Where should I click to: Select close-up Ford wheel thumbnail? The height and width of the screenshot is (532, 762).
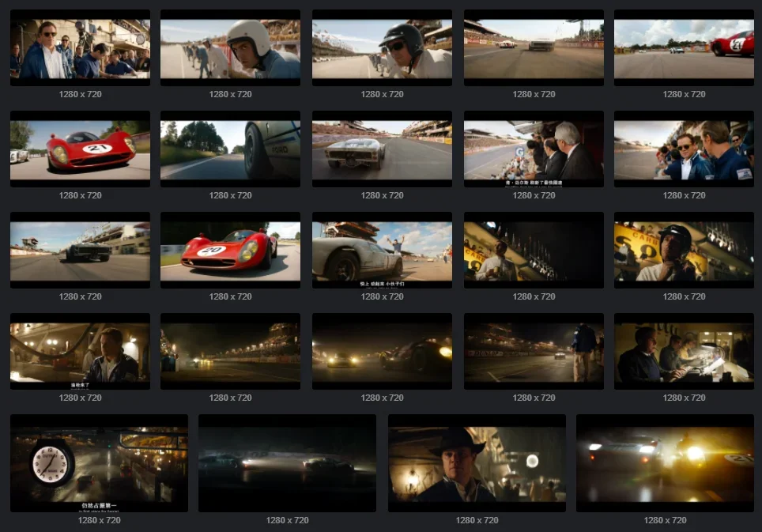tap(230, 149)
